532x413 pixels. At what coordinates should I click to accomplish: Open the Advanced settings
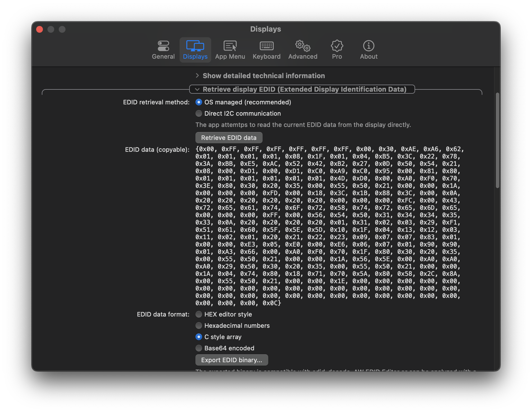tap(302, 50)
